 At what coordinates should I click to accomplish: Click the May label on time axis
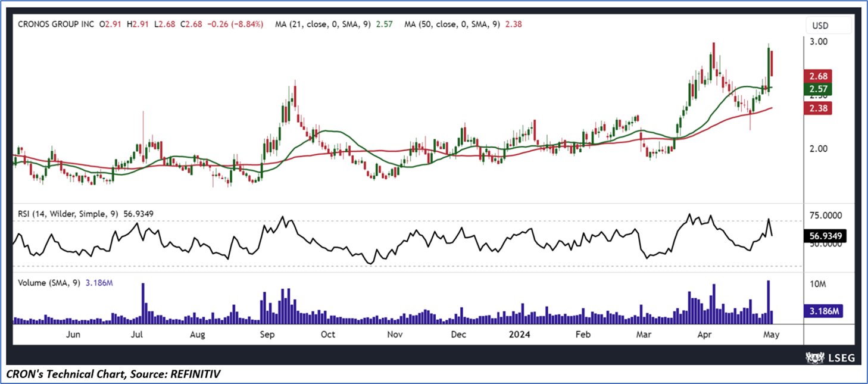coord(770,335)
